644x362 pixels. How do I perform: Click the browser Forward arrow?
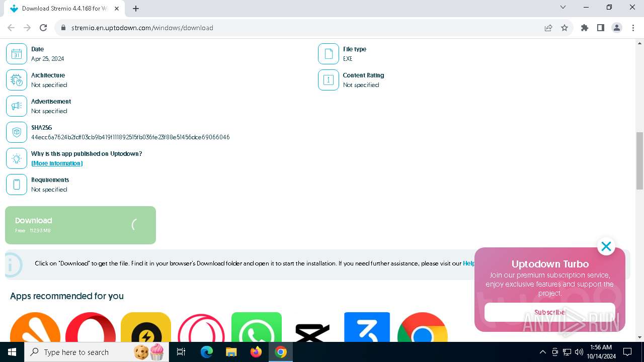click(27, 28)
